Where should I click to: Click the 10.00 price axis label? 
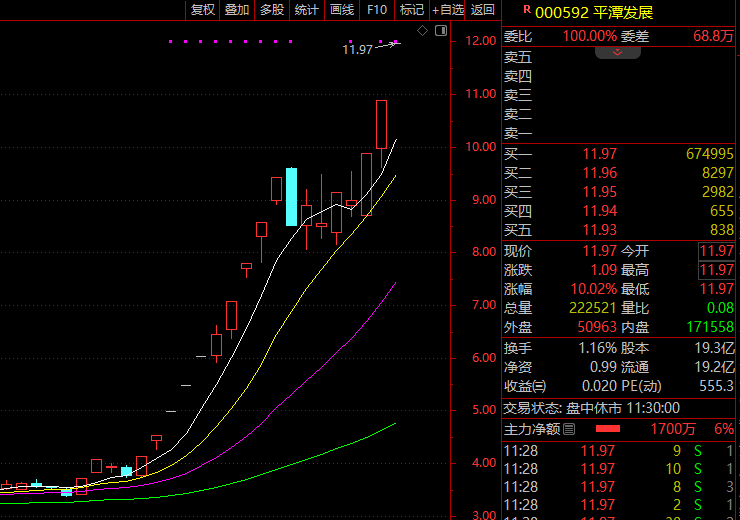coord(480,147)
